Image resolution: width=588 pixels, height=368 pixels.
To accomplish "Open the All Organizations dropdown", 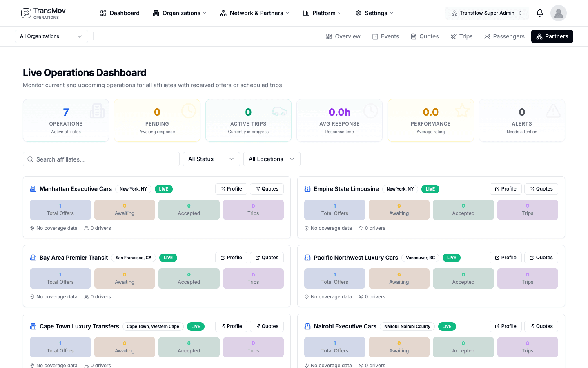I will point(51,36).
